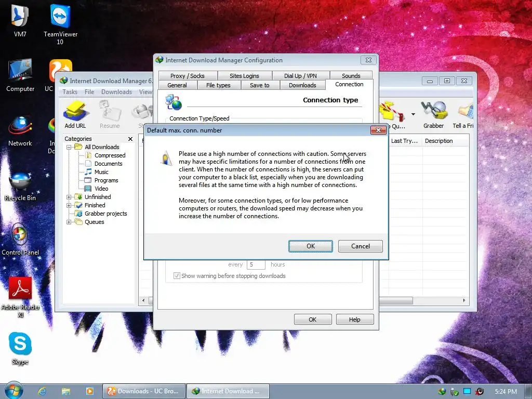The width and height of the screenshot is (532, 399).
Task: Switch to the Sounds tab
Action: (x=351, y=76)
